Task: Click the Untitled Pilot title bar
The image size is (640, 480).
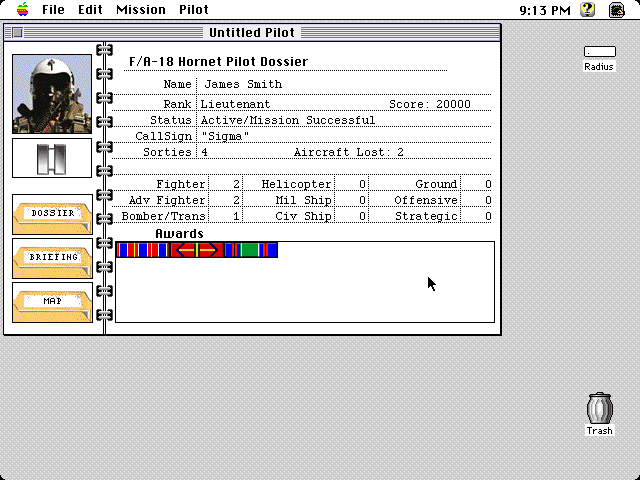Action: pos(252,32)
